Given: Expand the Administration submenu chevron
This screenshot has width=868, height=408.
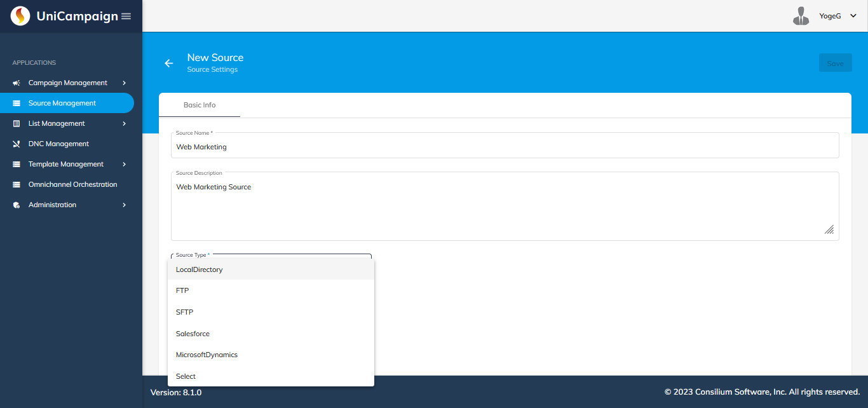Looking at the screenshot, I should [125, 205].
